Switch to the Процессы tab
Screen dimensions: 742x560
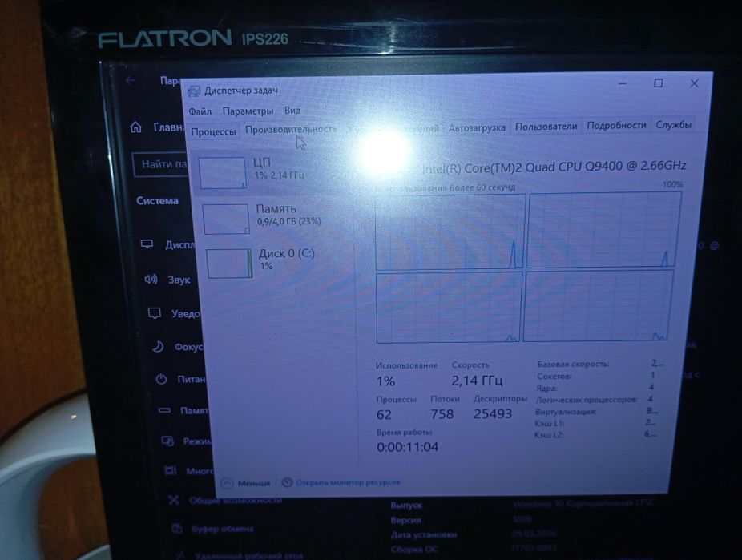[213, 132]
